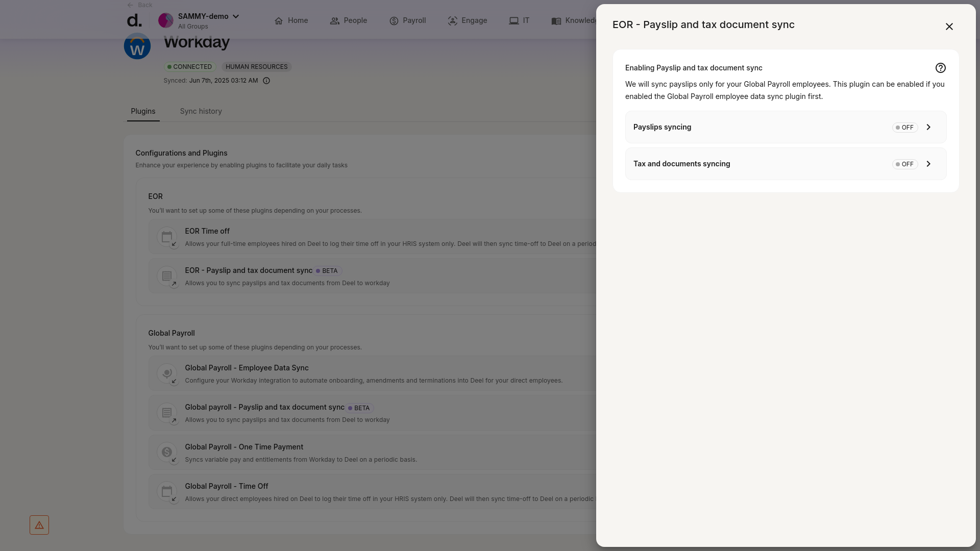
Task: Click the Global Payroll Time Off calendar icon
Action: 167,492
